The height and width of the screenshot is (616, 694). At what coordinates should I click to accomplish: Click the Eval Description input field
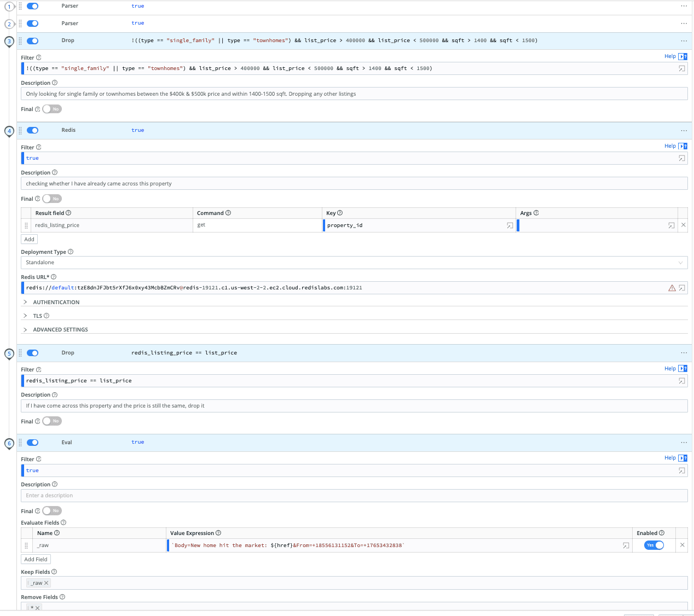coord(354,496)
